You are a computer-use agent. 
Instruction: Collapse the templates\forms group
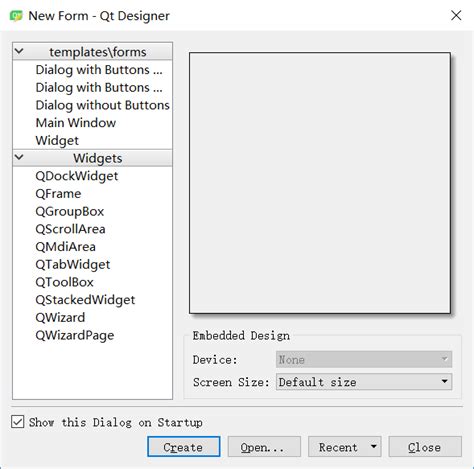(19, 52)
